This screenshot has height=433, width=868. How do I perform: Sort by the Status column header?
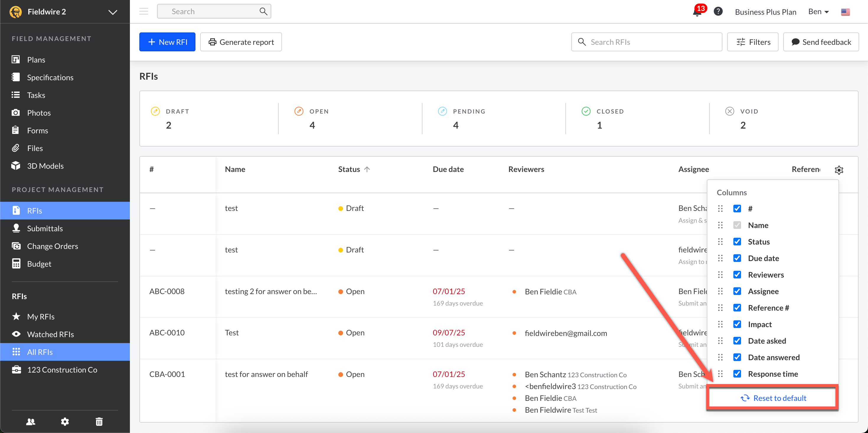coord(350,169)
